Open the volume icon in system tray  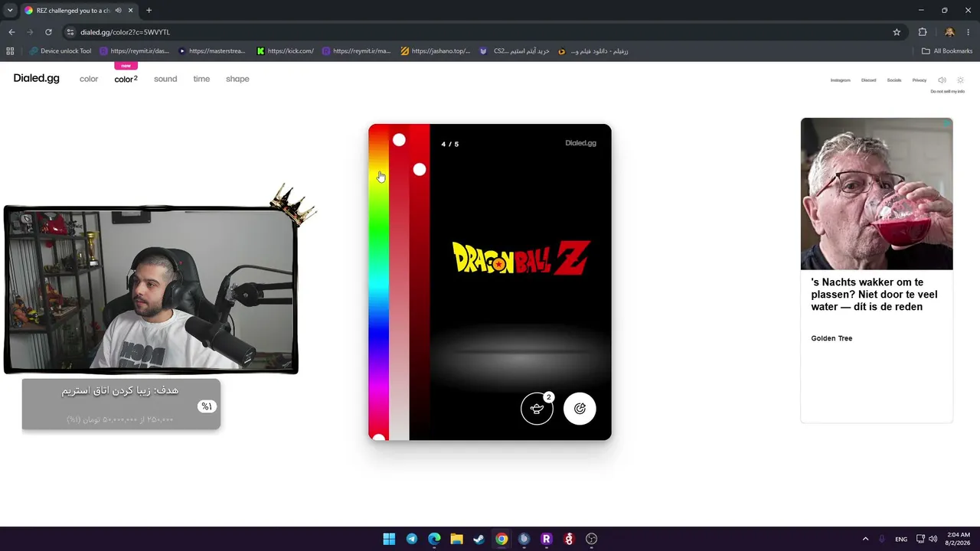click(x=933, y=539)
